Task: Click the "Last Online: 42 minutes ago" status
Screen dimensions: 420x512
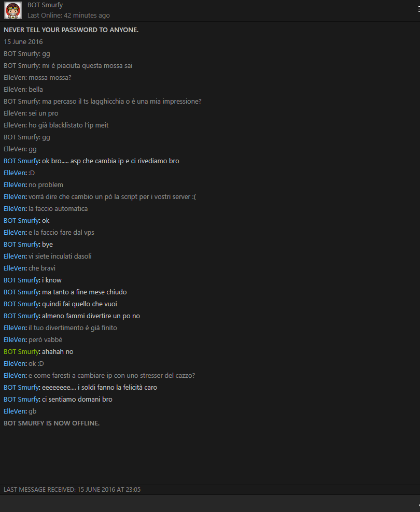Action: 68,16
